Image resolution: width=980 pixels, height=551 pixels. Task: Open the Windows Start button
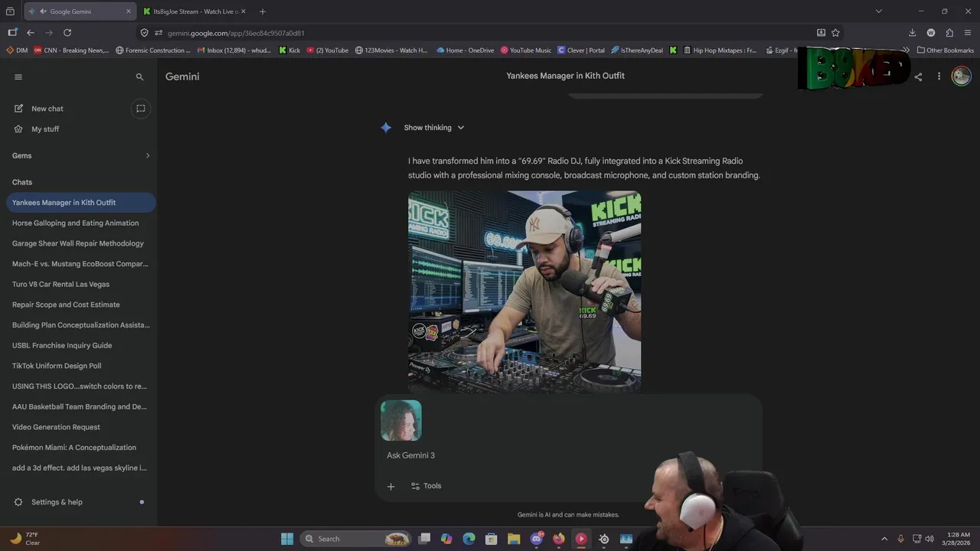pos(287,539)
